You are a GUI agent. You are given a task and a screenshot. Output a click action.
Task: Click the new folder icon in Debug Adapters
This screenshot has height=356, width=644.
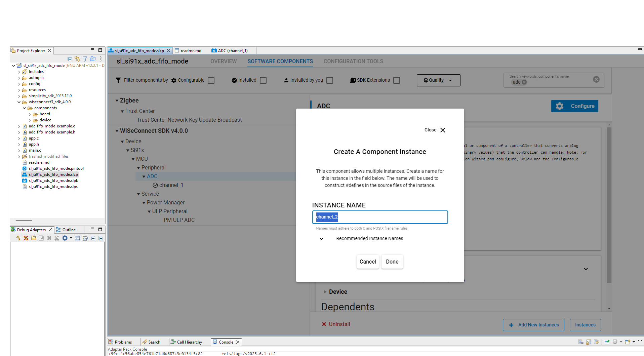pyautogui.click(x=34, y=238)
